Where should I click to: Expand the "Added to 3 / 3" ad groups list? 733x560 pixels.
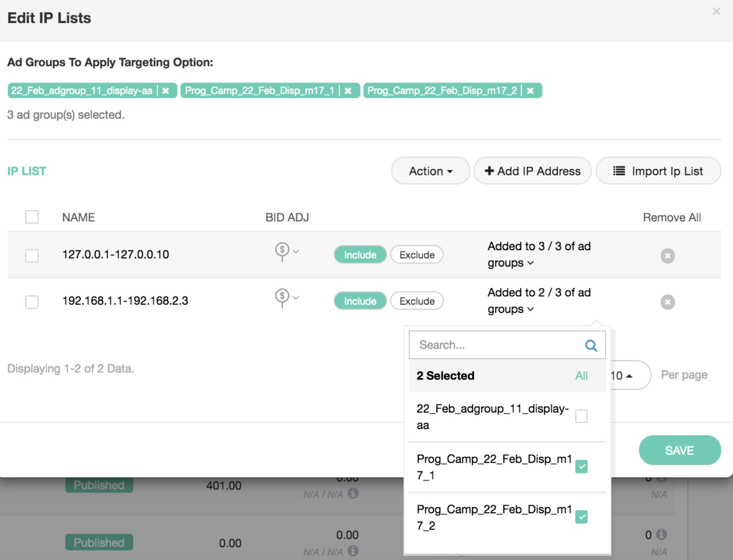530,263
